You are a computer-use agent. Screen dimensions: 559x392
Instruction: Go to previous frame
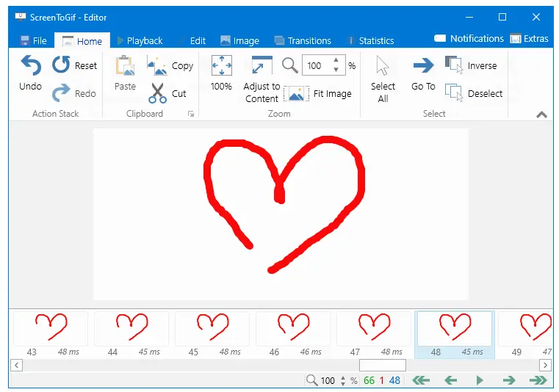(x=451, y=380)
